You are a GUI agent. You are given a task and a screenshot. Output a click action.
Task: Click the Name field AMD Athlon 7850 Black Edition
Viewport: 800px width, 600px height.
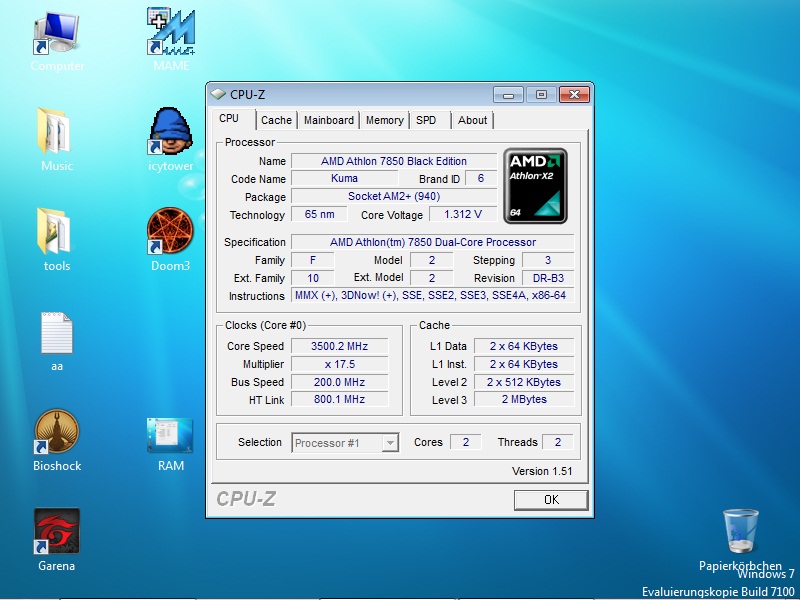click(x=394, y=161)
